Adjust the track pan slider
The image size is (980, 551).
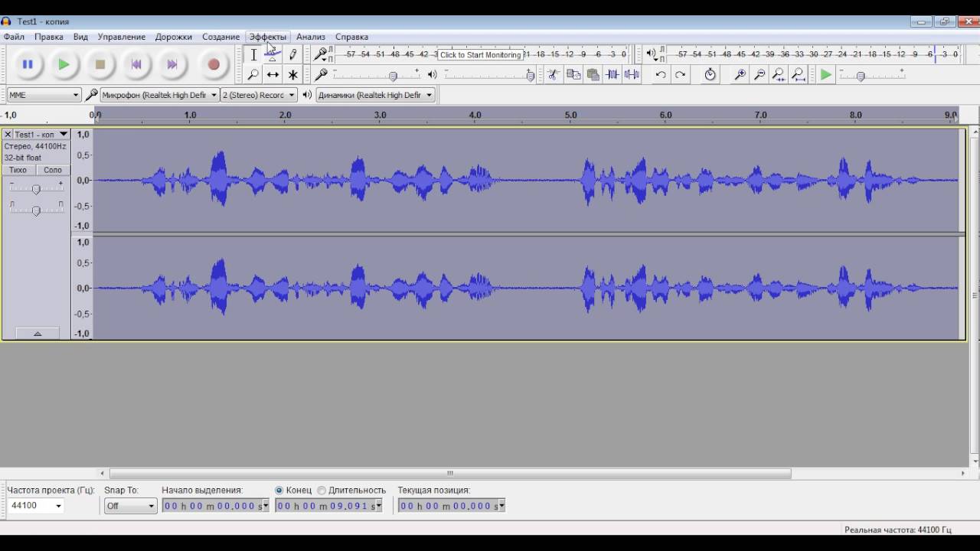(x=35, y=210)
